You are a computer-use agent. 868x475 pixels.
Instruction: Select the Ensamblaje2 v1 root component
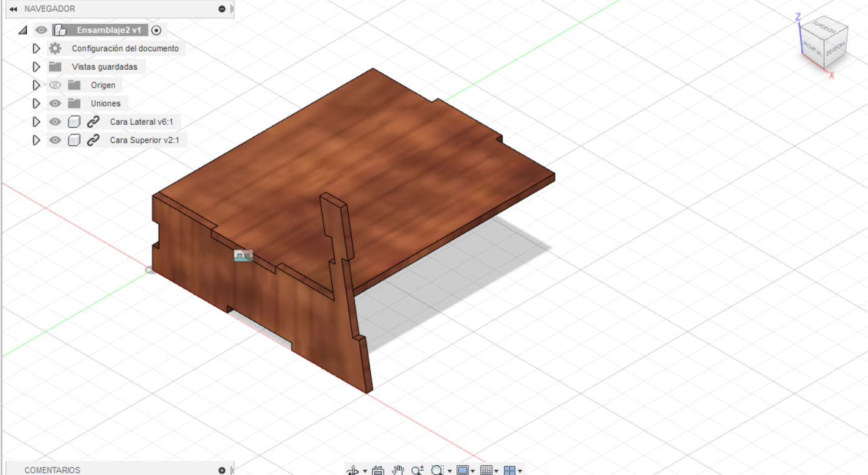pyautogui.click(x=109, y=30)
